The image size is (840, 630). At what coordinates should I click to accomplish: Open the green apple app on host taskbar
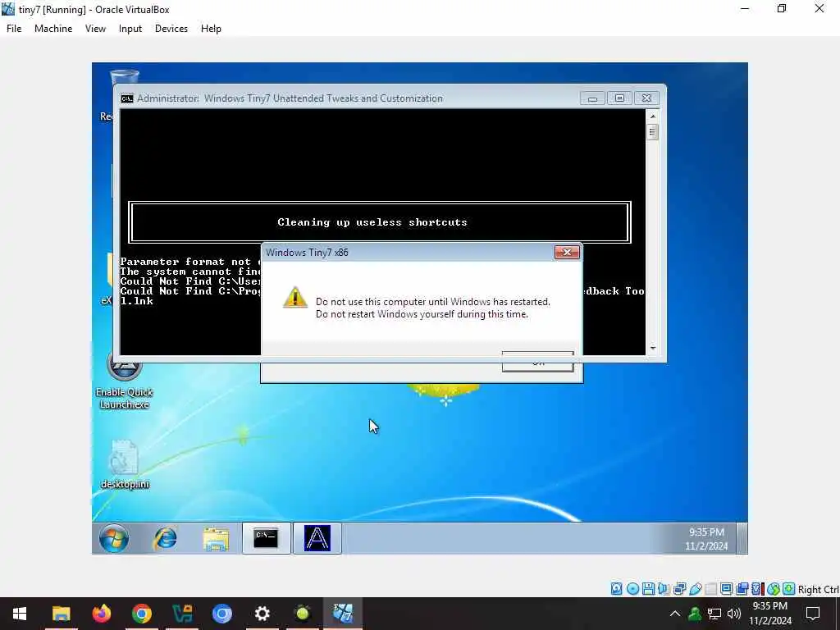[302, 614]
